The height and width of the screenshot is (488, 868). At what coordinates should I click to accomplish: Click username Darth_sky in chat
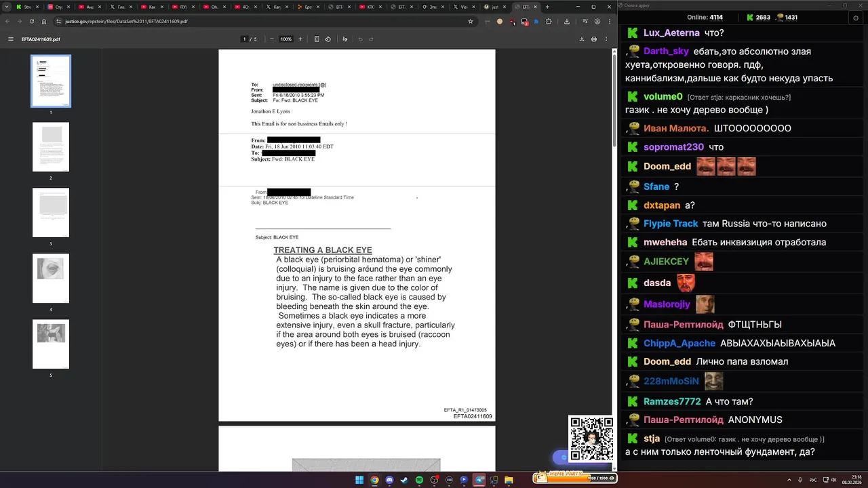(x=666, y=51)
